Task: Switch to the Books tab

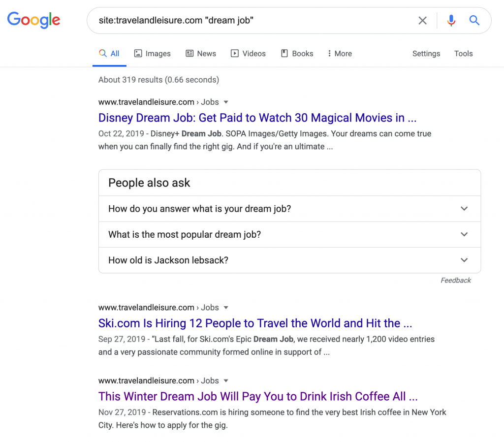Action: (x=297, y=54)
